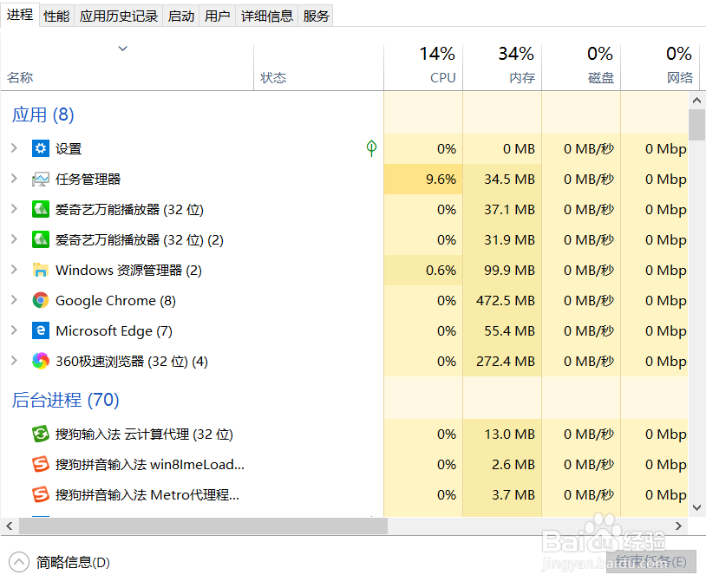This screenshot has height=588, width=706.
Task: Click the Windows 资源管理器 folder icon
Action: pos(41,270)
